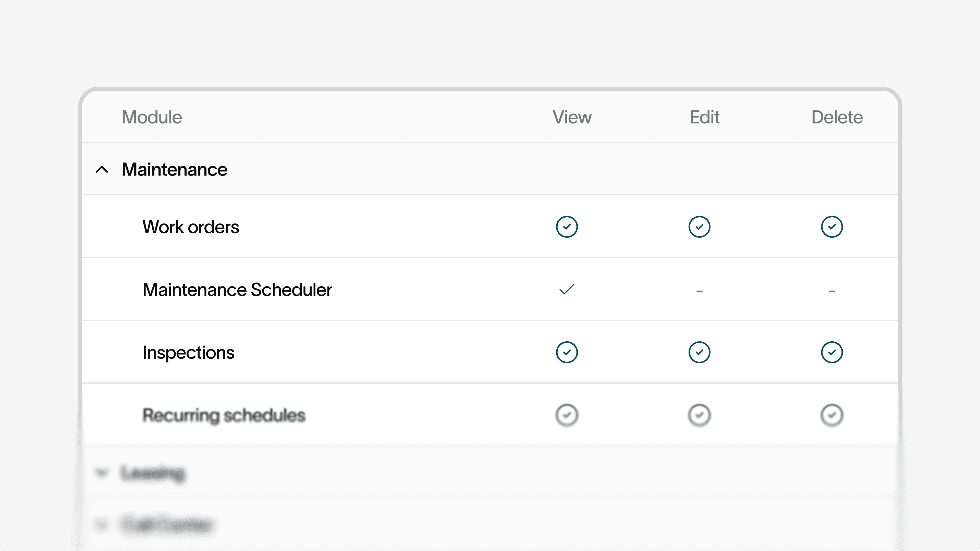The height and width of the screenshot is (551, 980).
Task: Toggle Inspections Edit permission
Action: [x=699, y=352]
